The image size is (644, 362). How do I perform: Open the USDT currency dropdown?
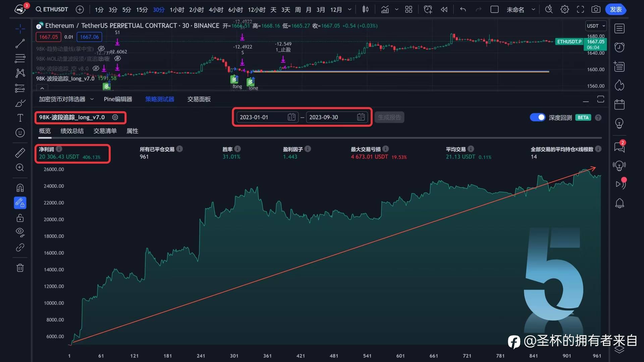tap(596, 26)
